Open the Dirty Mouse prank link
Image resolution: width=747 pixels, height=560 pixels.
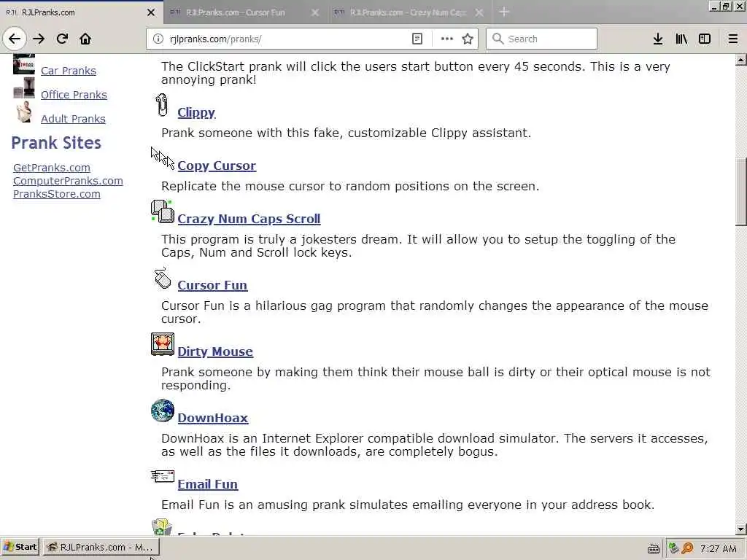(x=215, y=351)
